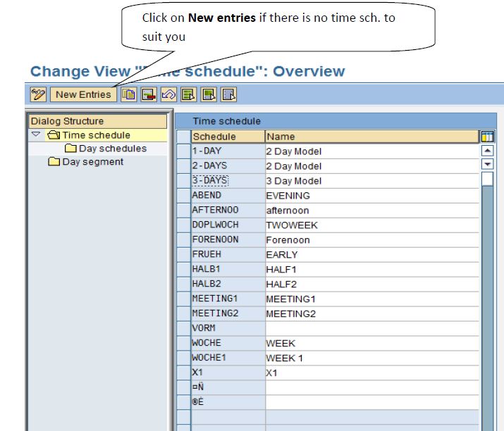Viewport: 504px width, 431px height.
Task: Click the New Entries button
Action: click(x=82, y=94)
